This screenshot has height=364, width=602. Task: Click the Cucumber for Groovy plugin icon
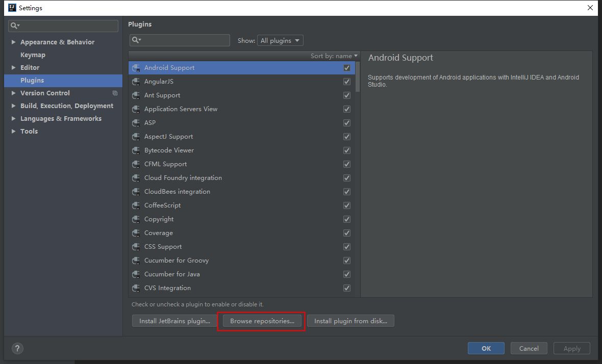click(x=136, y=261)
